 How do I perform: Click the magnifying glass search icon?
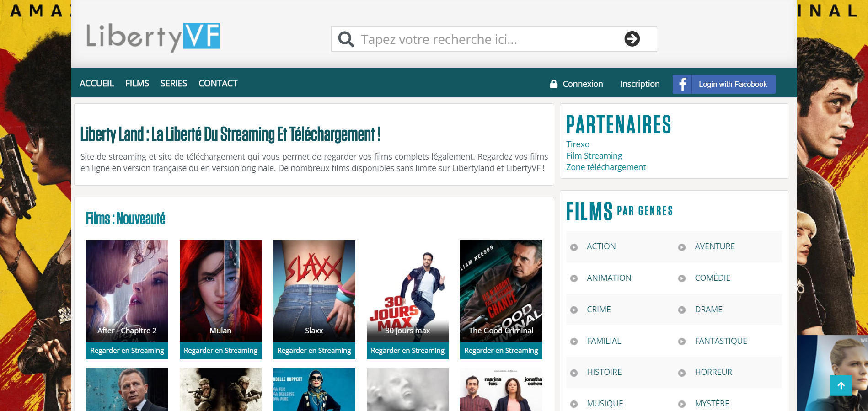pyautogui.click(x=346, y=39)
